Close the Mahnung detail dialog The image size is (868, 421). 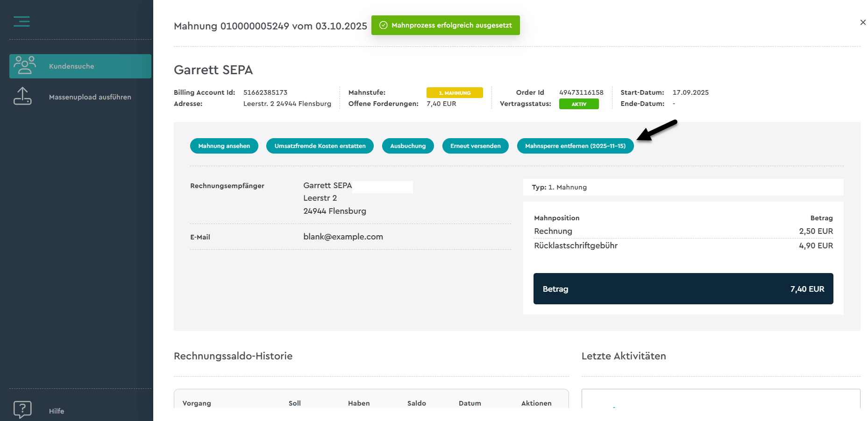862,22
